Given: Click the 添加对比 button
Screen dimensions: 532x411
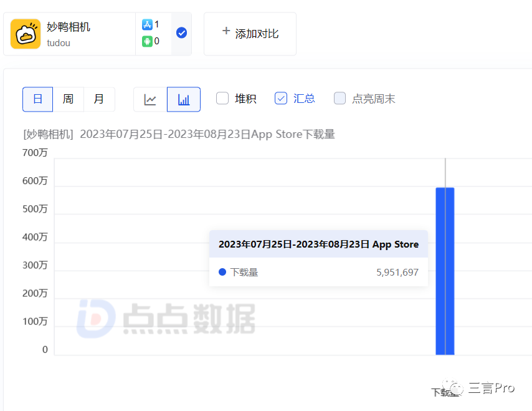Looking at the screenshot, I should pos(250,34).
